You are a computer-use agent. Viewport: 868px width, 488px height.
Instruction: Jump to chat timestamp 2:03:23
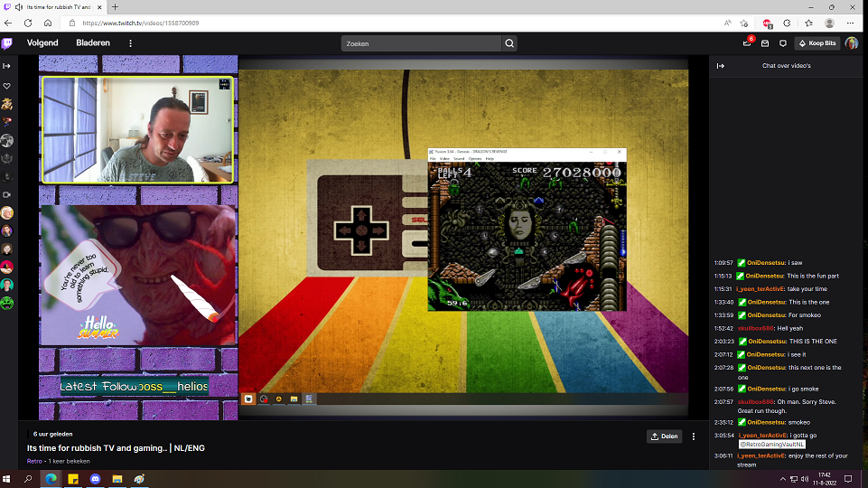click(723, 342)
